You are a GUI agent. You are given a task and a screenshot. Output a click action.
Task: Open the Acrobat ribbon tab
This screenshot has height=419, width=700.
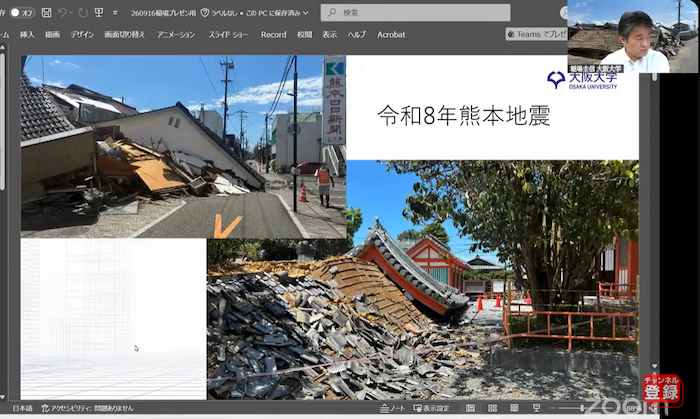click(391, 34)
